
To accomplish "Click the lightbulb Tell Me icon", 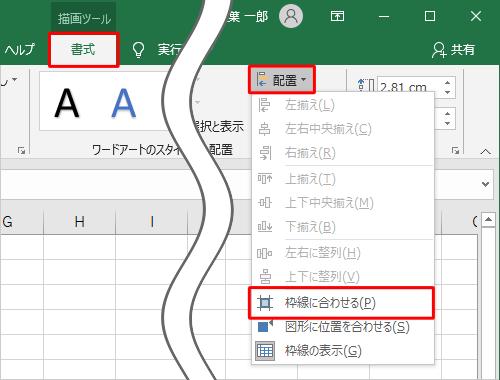I will tap(138, 50).
